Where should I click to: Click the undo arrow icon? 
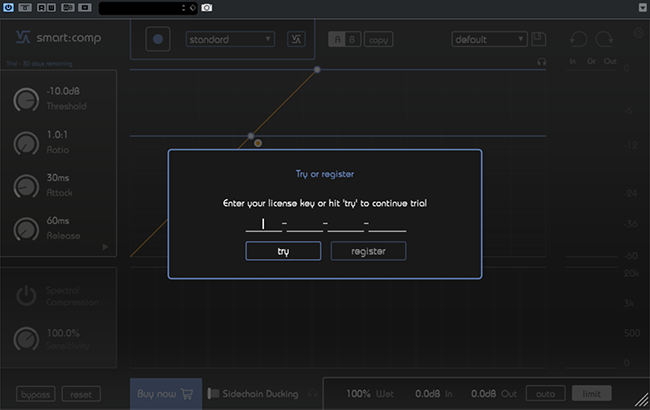click(x=578, y=40)
